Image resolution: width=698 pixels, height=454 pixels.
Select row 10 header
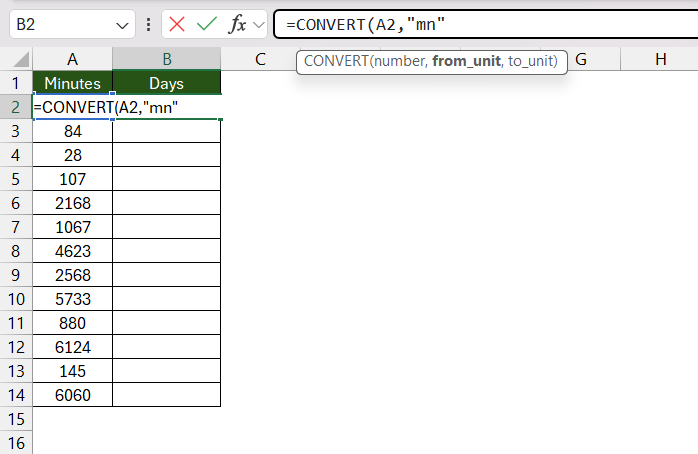click(16, 299)
